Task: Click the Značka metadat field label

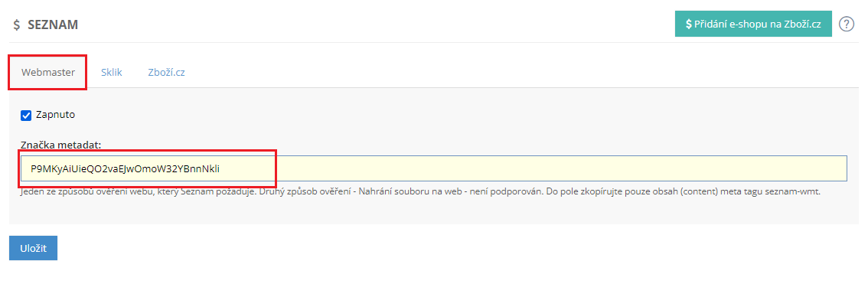Action: click(x=61, y=145)
